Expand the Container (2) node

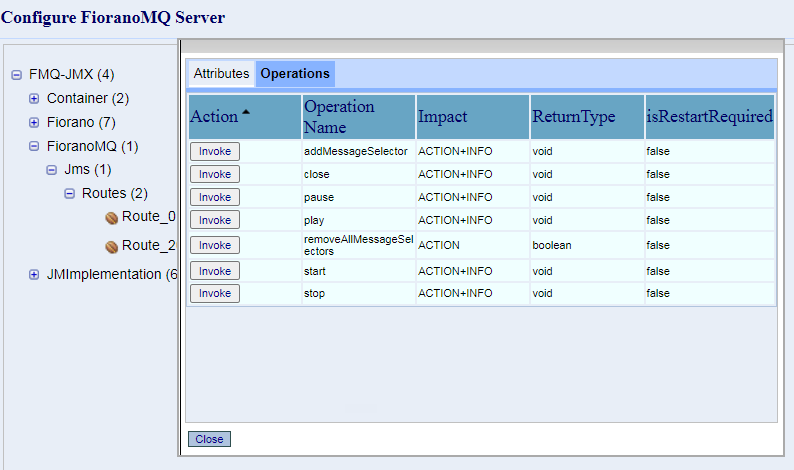click(34, 98)
